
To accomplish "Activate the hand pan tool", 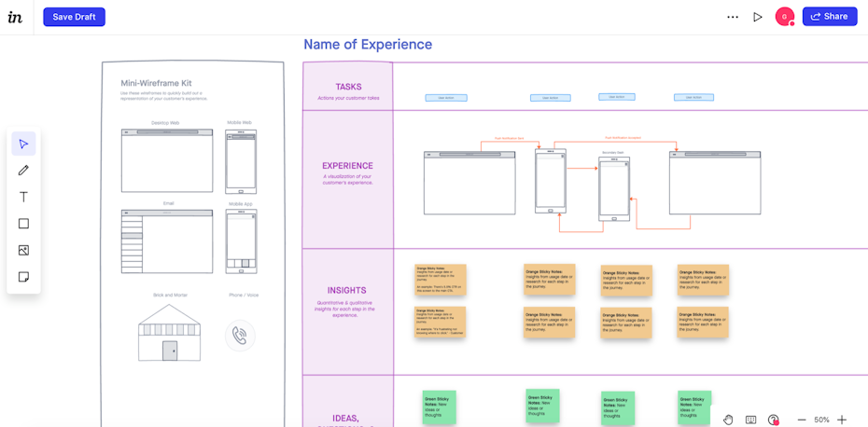I will pyautogui.click(x=728, y=420).
